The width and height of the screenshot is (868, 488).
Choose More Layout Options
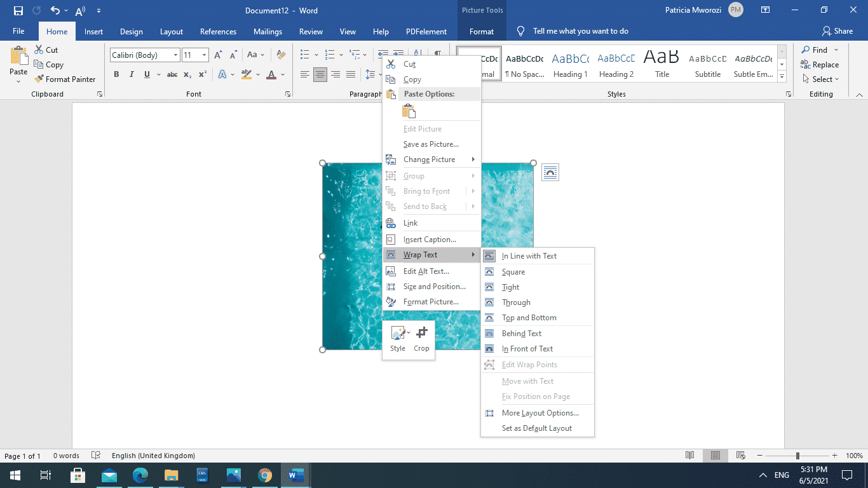pos(540,412)
